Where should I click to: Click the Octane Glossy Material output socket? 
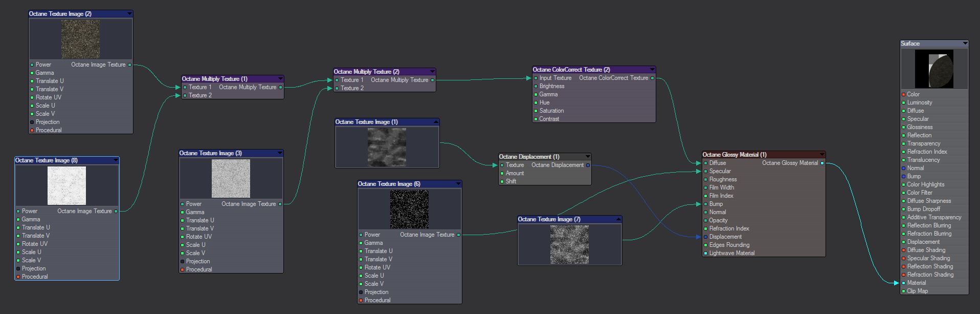point(822,163)
